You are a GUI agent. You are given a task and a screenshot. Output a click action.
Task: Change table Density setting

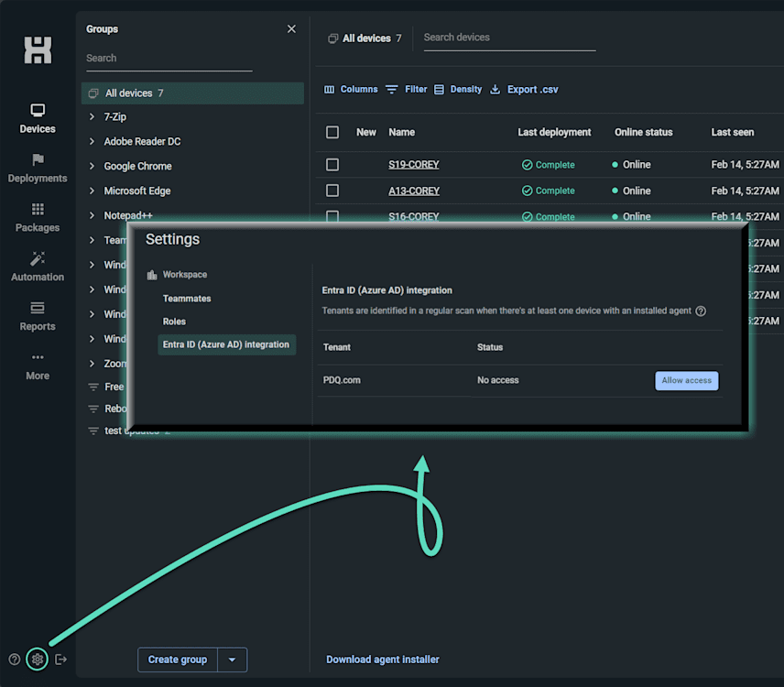click(458, 90)
